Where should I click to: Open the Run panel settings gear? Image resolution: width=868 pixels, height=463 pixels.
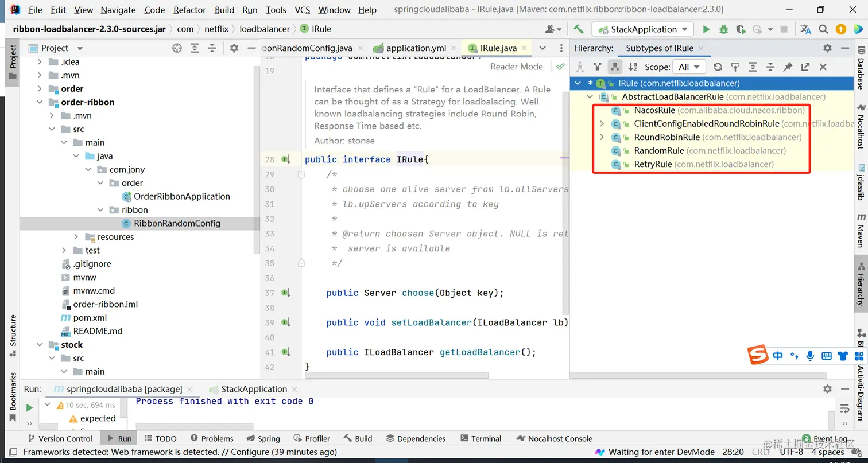pos(827,389)
